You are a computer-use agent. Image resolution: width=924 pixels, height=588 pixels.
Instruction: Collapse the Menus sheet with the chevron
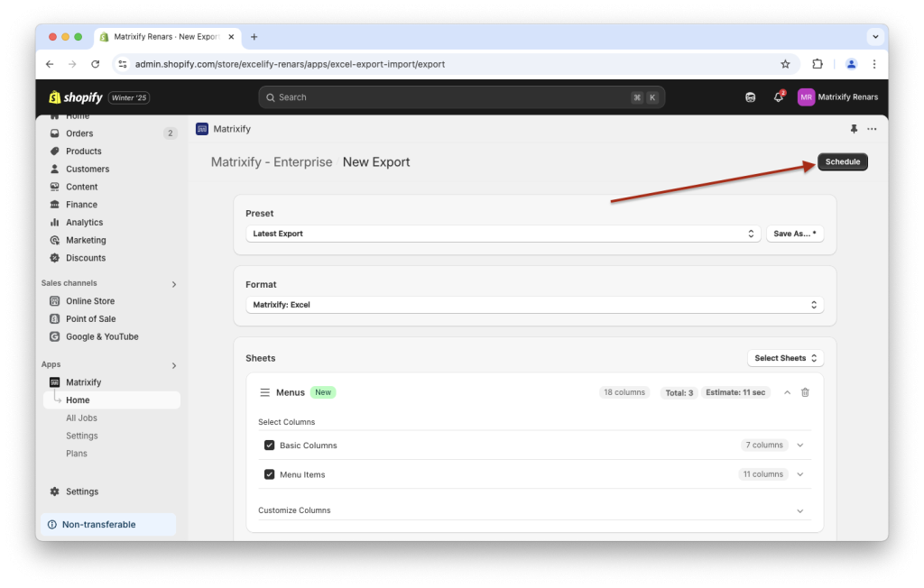click(x=786, y=391)
